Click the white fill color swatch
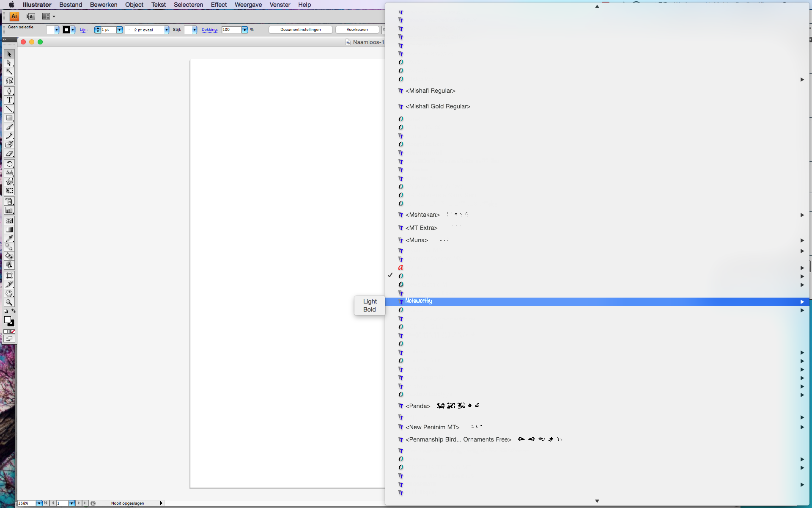The image size is (812, 508). 7,320
